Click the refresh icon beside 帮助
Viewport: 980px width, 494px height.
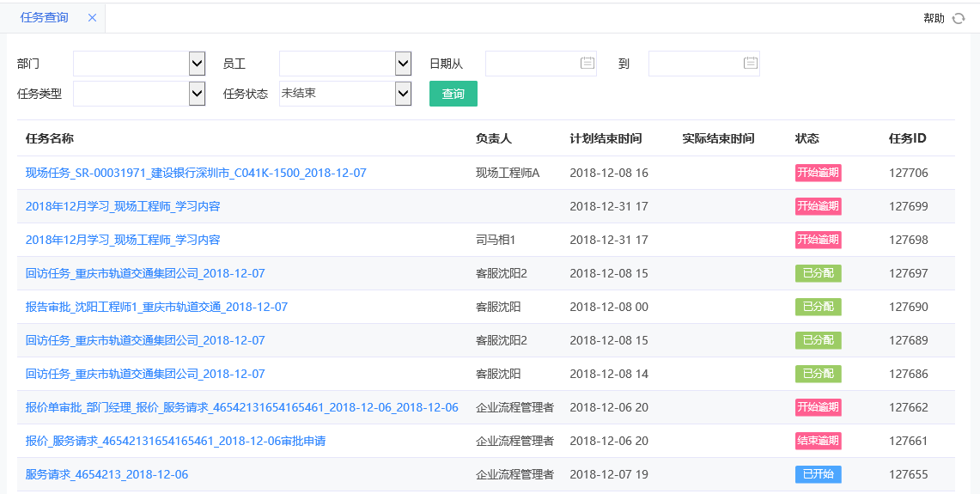point(959,18)
